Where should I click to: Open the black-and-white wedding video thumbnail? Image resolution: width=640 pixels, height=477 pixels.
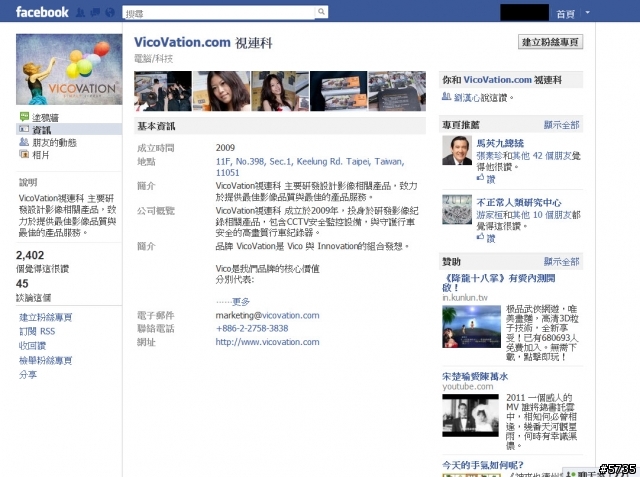pyautogui.click(x=470, y=415)
